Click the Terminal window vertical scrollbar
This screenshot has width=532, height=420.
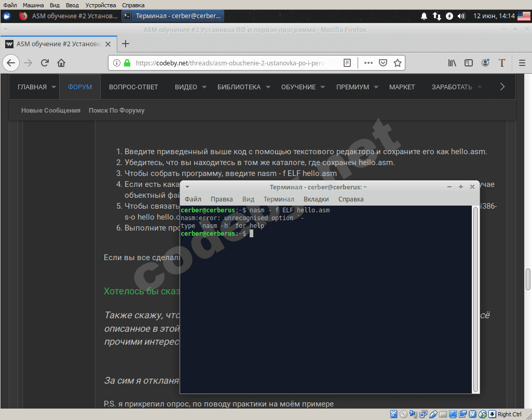click(x=475, y=299)
